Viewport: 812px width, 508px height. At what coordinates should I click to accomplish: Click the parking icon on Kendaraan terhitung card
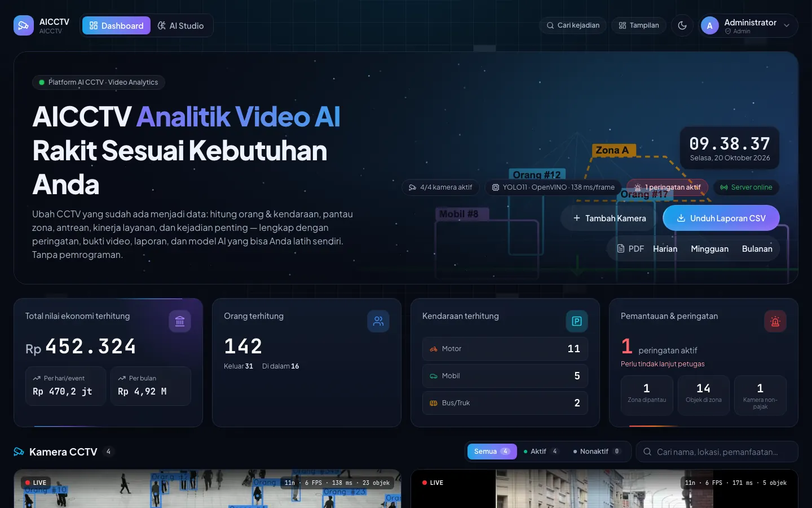[x=577, y=321]
